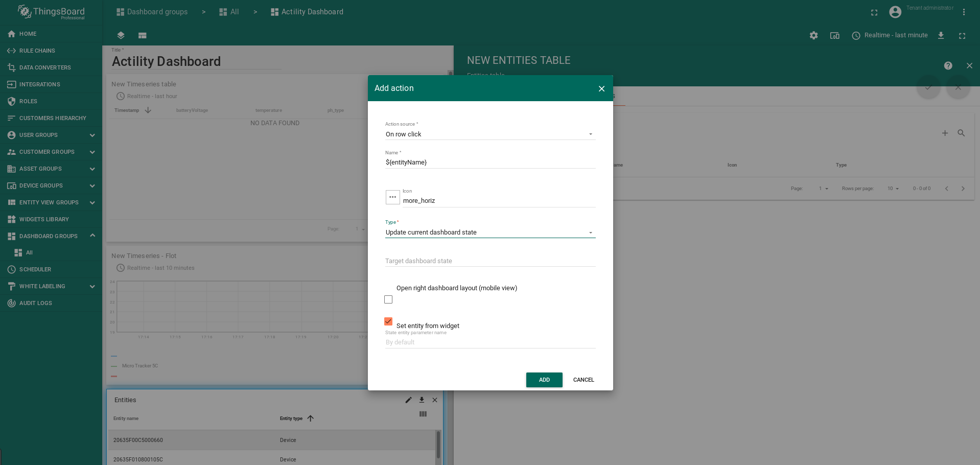Toggle dashboard fullscreen icon in toolbar

tap(962, 36)
